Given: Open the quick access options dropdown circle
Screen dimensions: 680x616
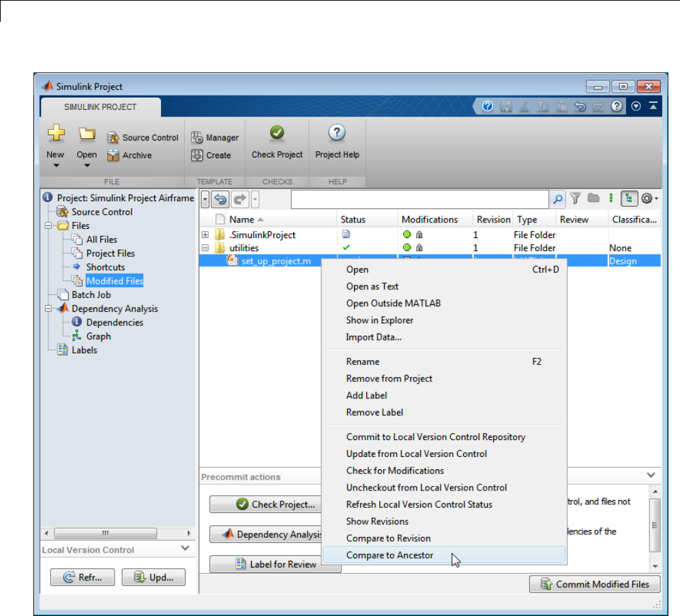Looking at the screenshot, I should click(x=636, y=106).
